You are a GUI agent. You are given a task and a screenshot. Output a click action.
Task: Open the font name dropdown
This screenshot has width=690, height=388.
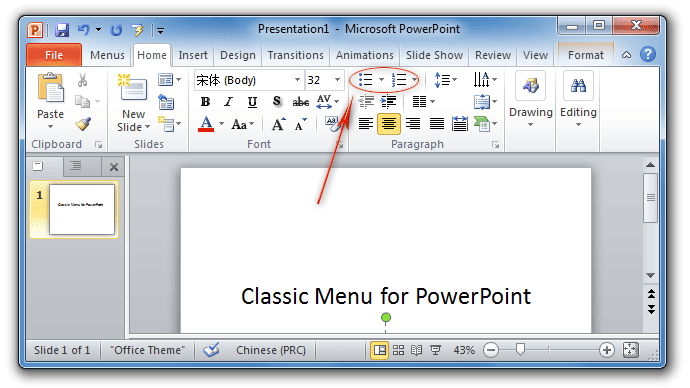click(x=297, y=80)
